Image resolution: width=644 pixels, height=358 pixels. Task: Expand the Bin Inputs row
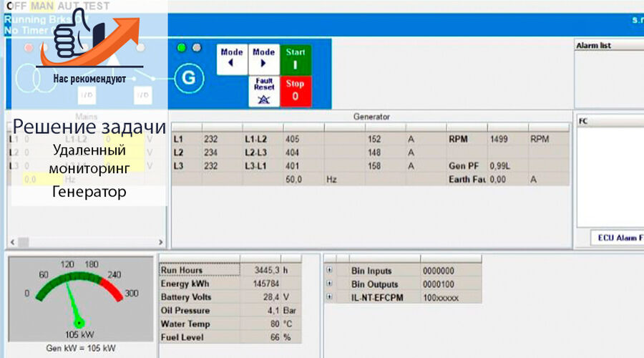click(x=329, y=270)
